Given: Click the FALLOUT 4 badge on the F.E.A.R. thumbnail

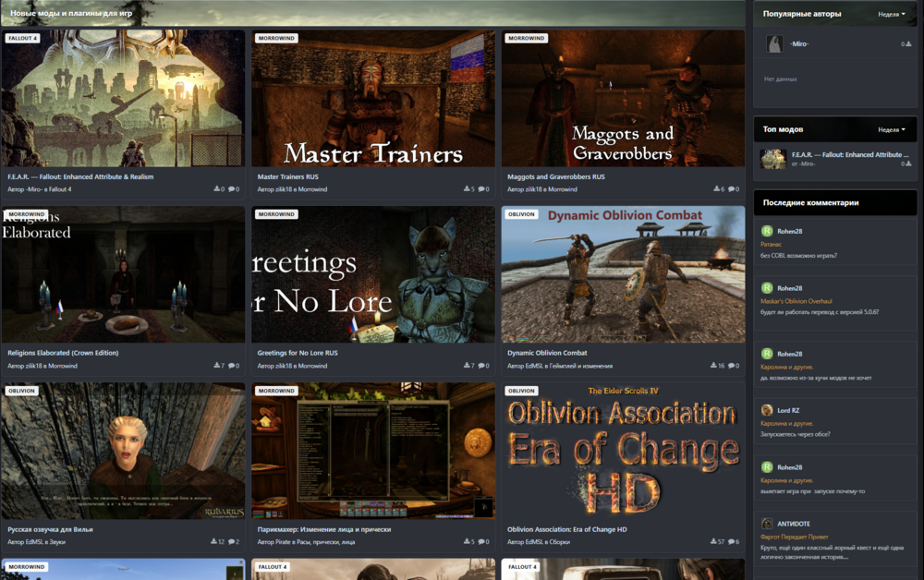Looking at the screenshot, I should 22,38.
